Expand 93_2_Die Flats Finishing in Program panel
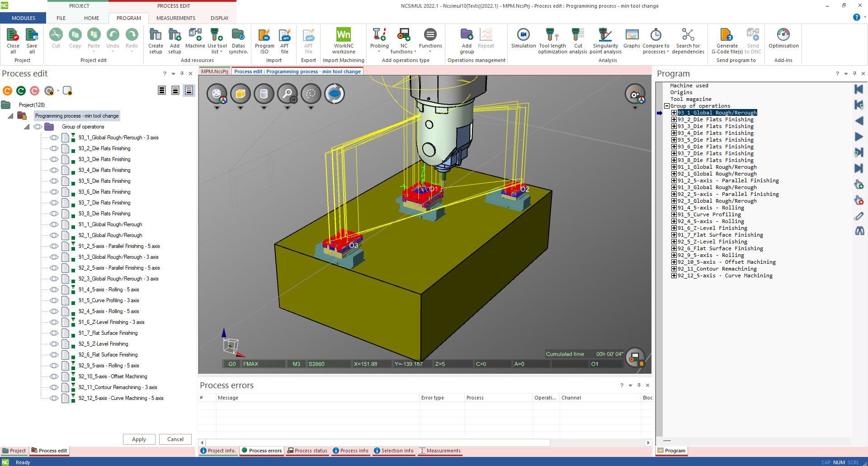Image resolution: width=868 pixels, height=466 pixels. pos(674,119)
